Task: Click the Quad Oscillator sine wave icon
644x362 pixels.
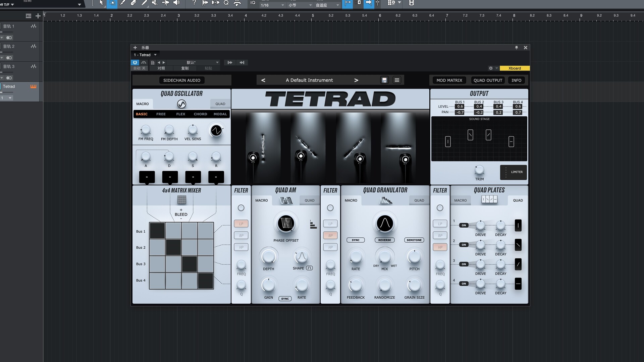Action: [x=181, y=104]
